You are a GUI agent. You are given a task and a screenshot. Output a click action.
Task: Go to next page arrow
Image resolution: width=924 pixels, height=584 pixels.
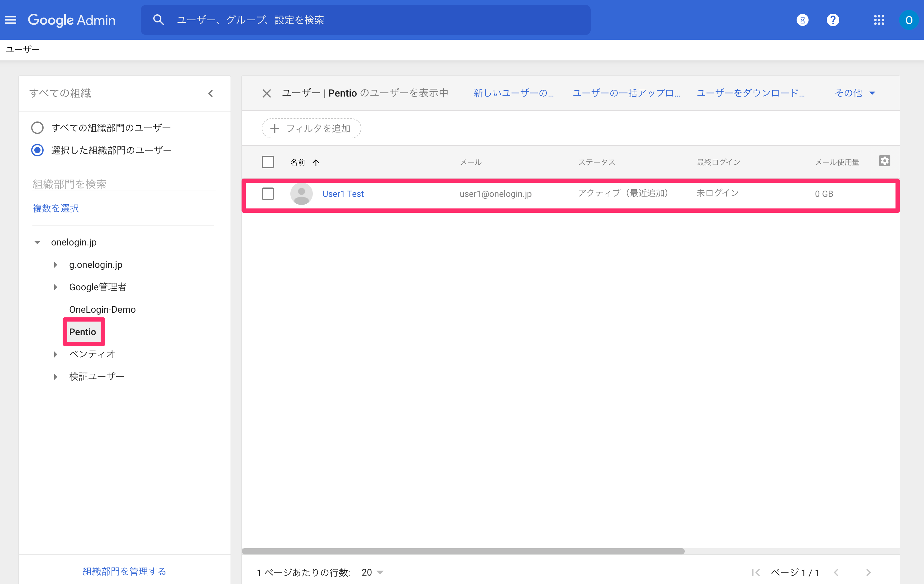click(x=868, y=572)
